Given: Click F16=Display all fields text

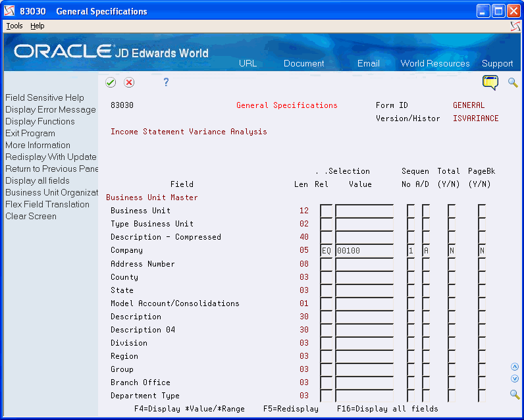Looking at the screenshot, I should click(x=387, y=409).
